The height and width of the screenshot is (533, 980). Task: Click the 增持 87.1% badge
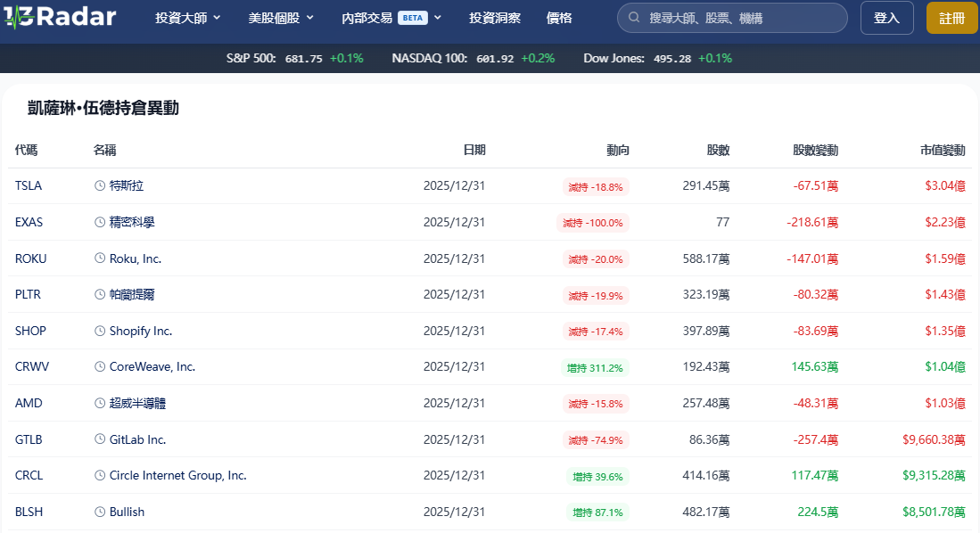tap(598, 512)
